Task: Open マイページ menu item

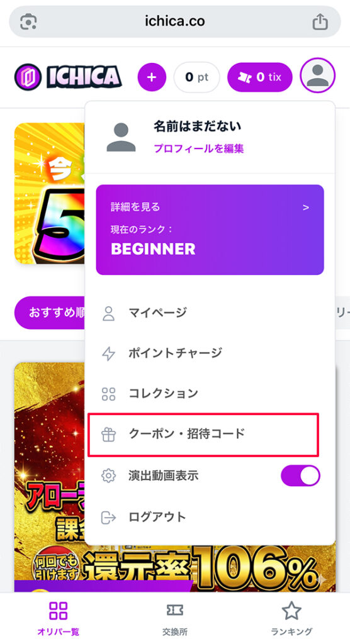Action: [210, 313]
